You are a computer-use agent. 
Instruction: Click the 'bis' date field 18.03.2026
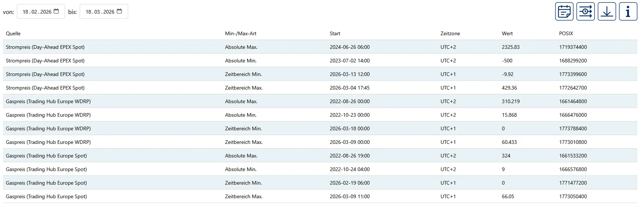[x=104, y=11]
